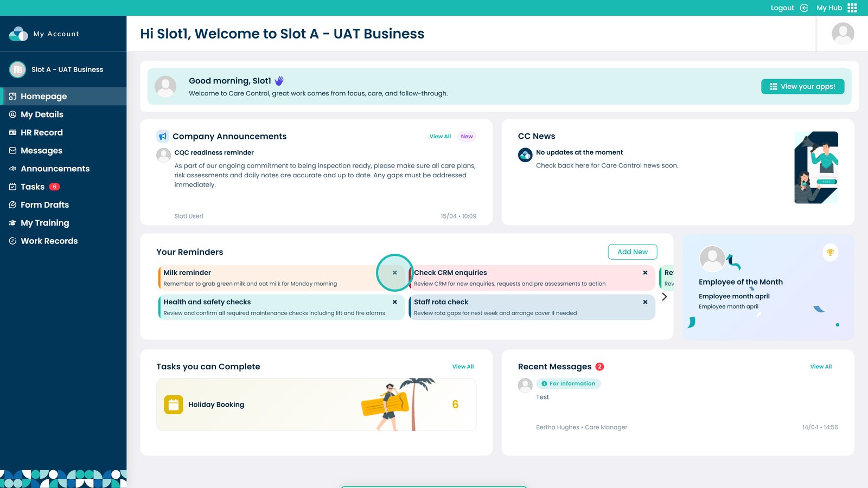Open HR Record in the sidebar

coord(42,132)
